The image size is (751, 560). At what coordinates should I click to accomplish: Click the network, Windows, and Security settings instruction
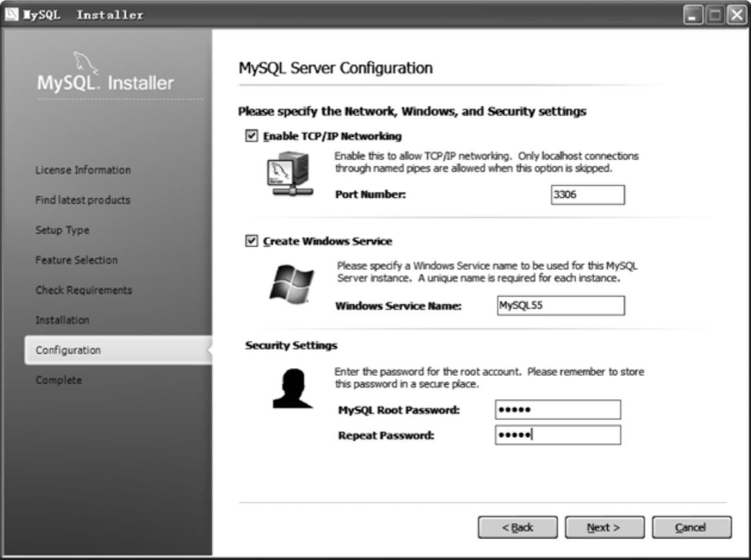pos(412,111)
